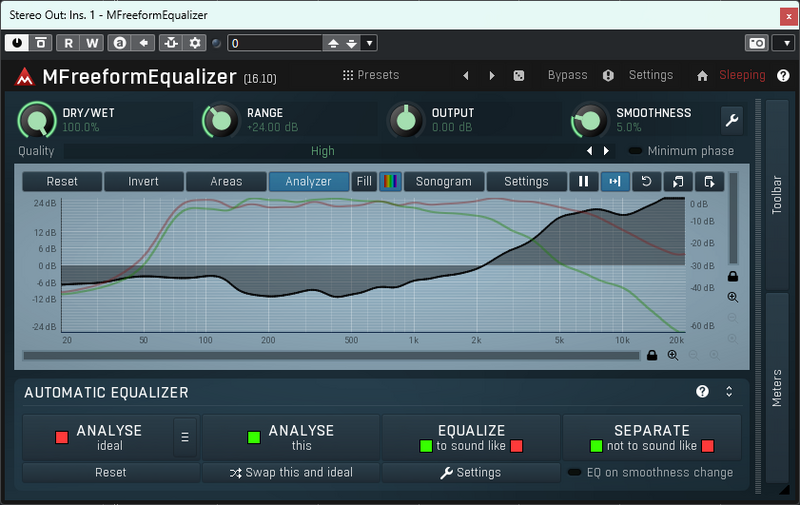This screenshot has height=505, width=800.
Task: Click the Smoothness knob
Action: click(590, 120)
